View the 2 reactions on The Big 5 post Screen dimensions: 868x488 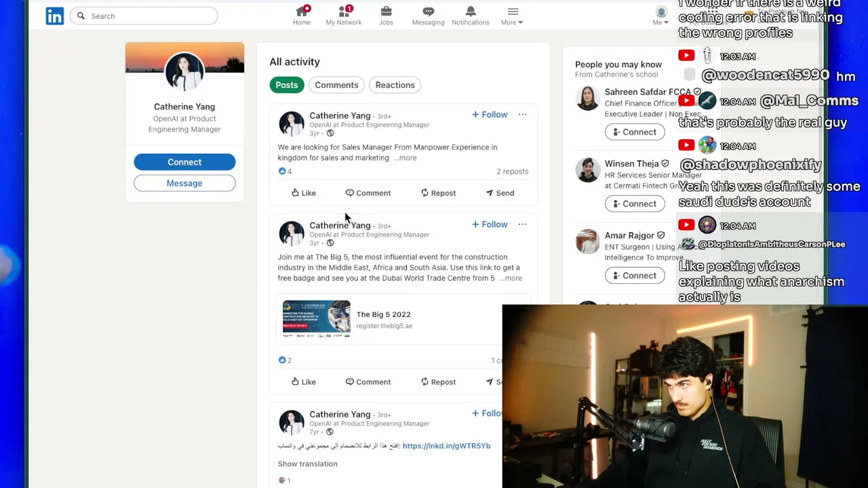click(x=285, y=361)
